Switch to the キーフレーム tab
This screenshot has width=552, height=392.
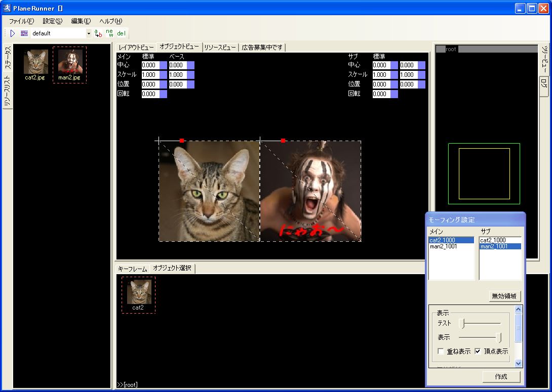(132, 269)
